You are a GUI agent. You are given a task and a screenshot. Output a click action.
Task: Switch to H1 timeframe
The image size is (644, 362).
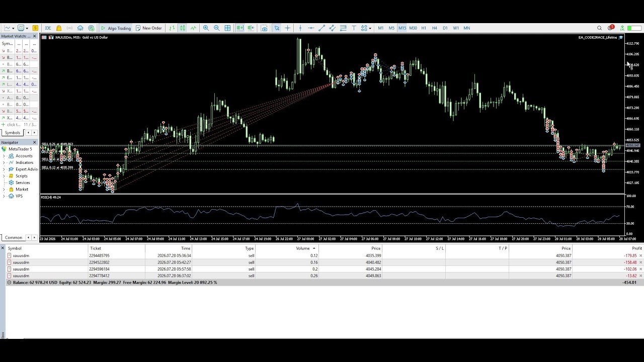(x=424, y=28)
